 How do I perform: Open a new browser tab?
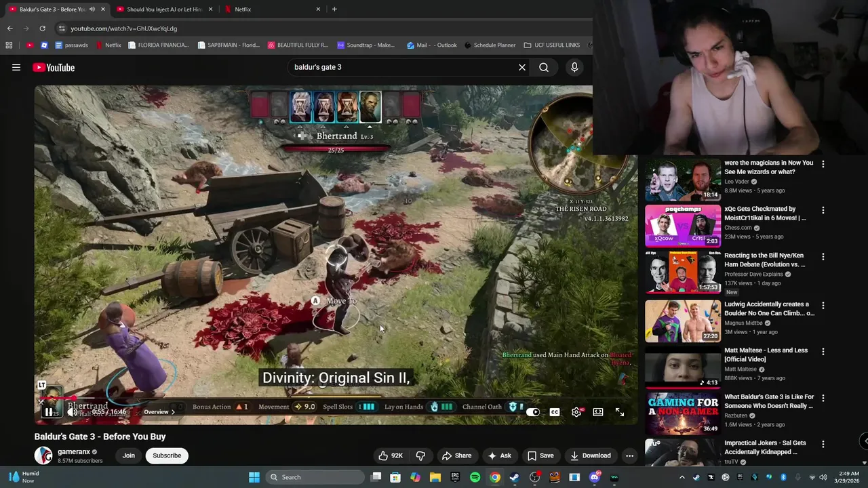pos(334,9)
